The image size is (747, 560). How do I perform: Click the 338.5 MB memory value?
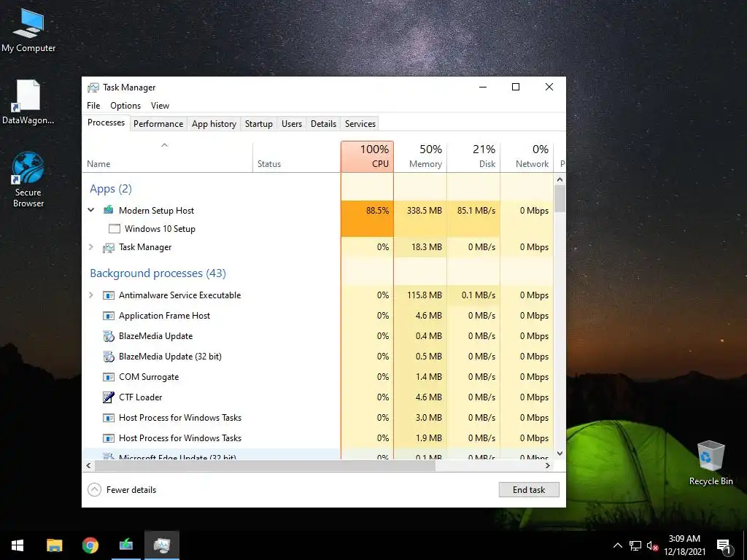[x=424, y=211]
